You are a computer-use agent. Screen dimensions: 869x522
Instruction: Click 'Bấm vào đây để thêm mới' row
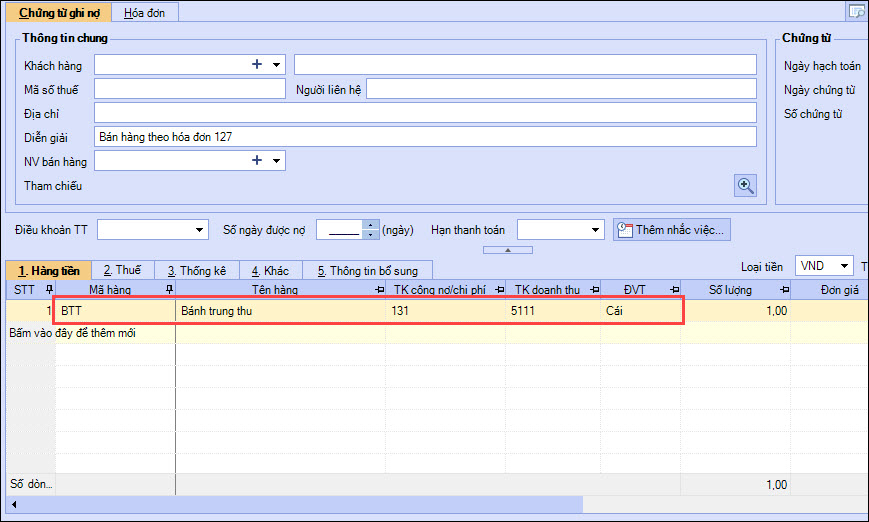tap(90, 333)
